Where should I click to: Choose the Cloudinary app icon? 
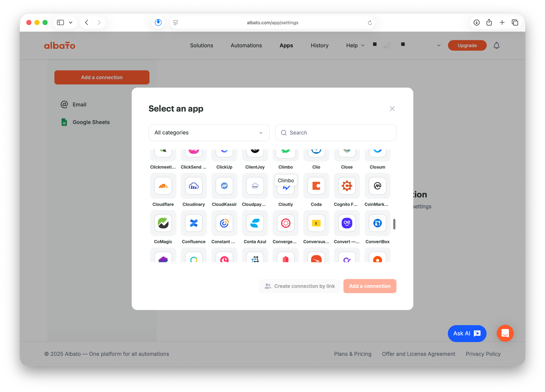193,186
